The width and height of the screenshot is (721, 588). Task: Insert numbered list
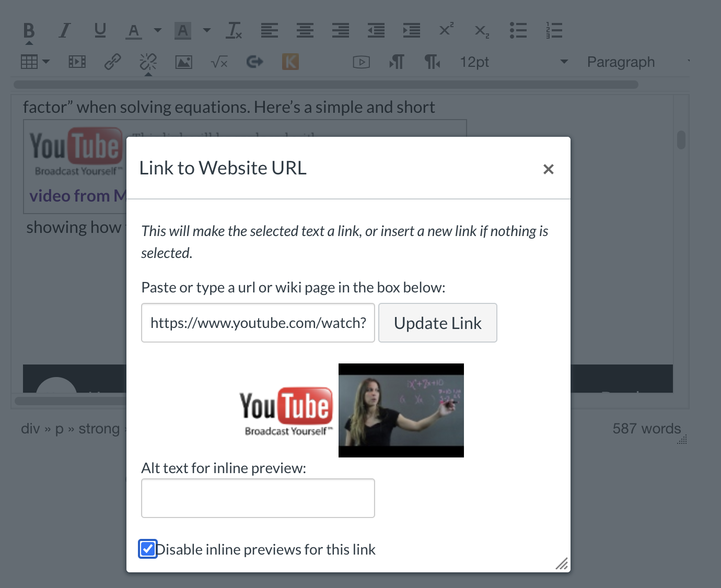click(554, 30)
